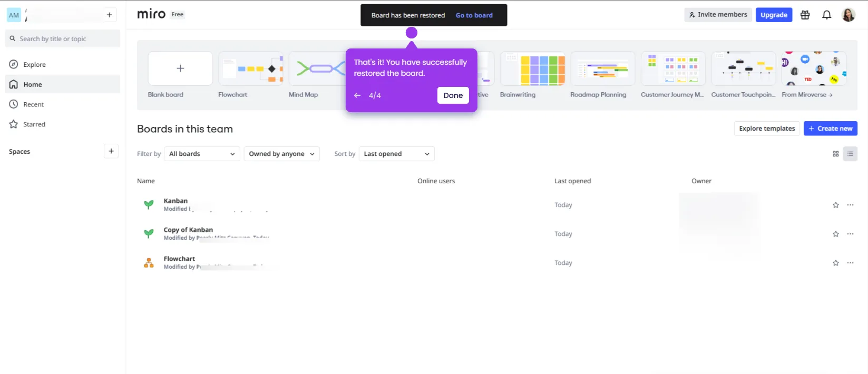
Task: Open the Miroverse thumbnail
Action: (814, 68)
